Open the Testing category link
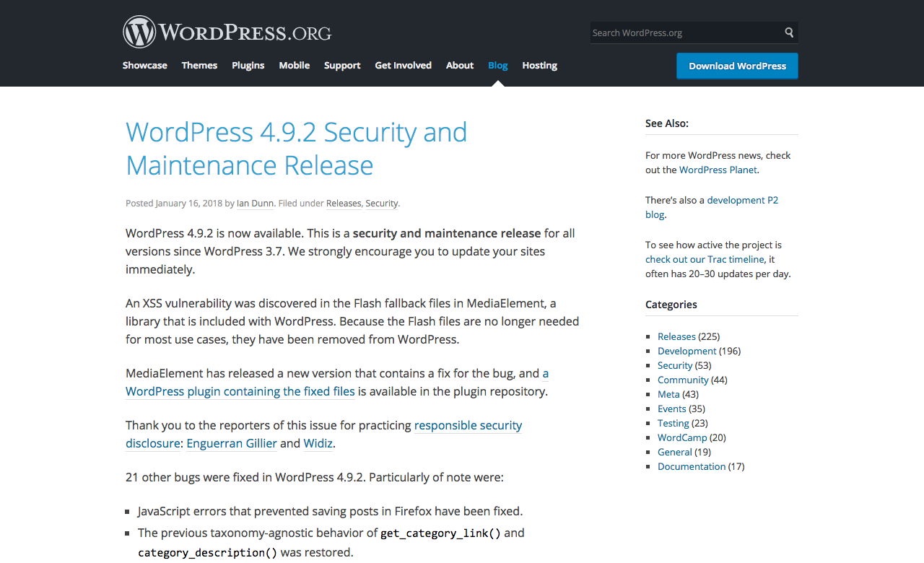The image size is (924, 563). pyautogui.click(x=674, y=423)
